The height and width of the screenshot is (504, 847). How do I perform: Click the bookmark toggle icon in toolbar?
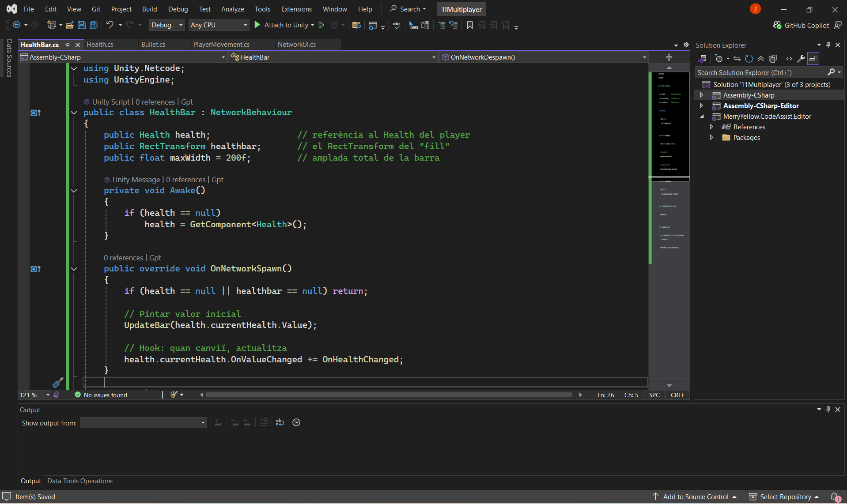pos(469,25)
